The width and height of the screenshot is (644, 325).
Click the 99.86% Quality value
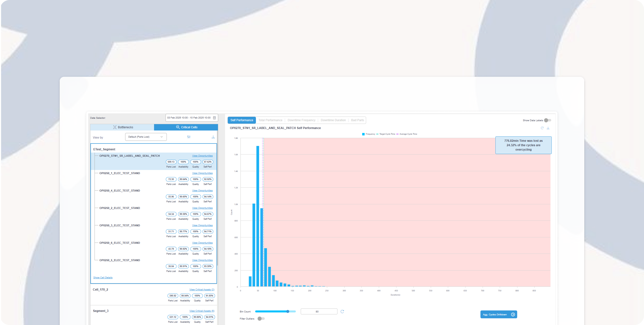(x=197, y=317)
